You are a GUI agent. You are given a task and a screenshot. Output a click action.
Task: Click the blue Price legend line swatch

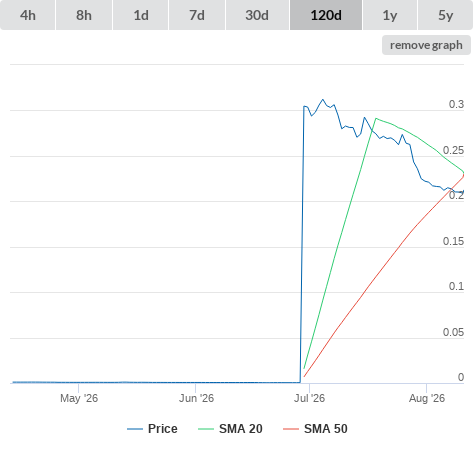coord(135,429)
